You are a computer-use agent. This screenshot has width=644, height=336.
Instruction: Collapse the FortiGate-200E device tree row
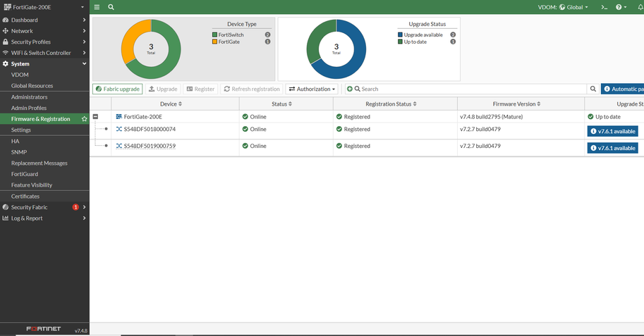(x=95, y=117)
